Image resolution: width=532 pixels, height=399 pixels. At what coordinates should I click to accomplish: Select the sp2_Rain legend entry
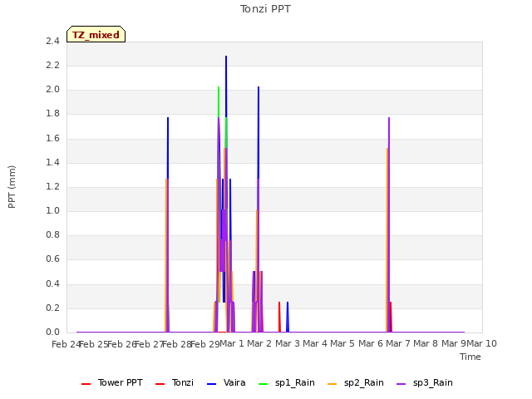(x=356, y=382)
